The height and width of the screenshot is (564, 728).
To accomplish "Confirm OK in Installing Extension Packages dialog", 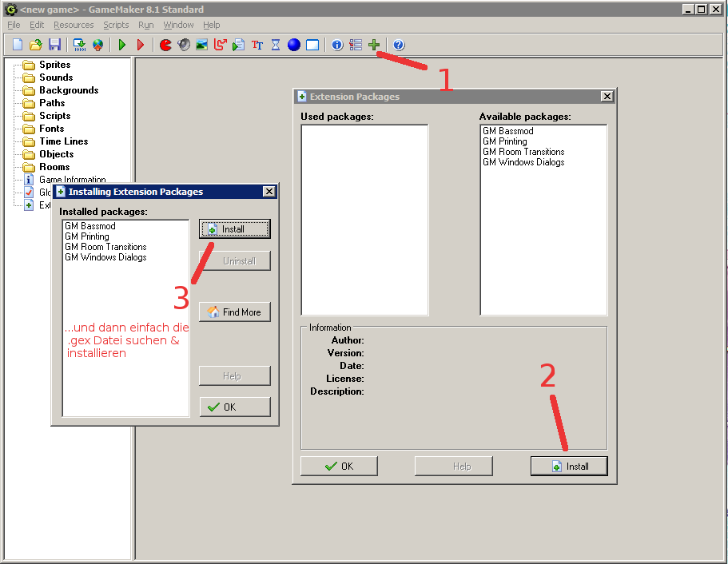I will pyautogui.click(x=235, y=407).
